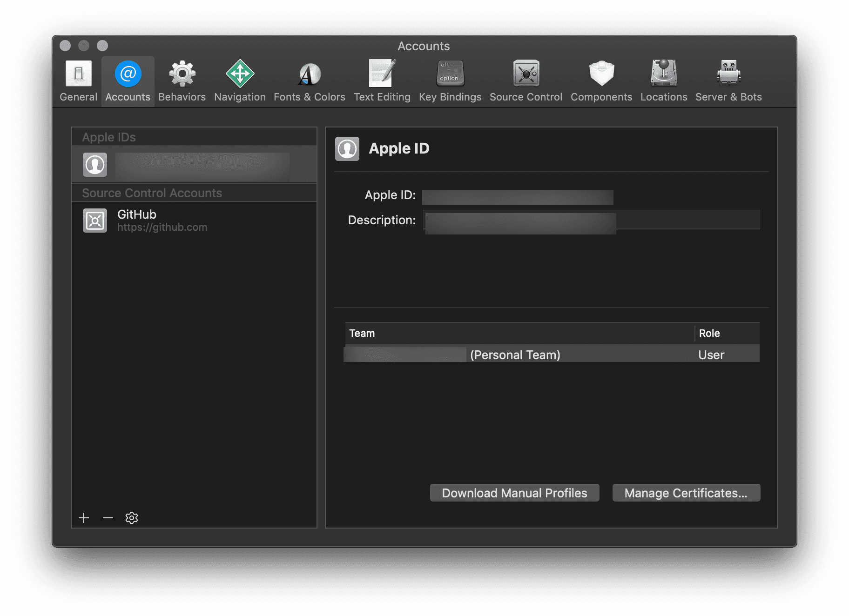Open Source Control preferences
The height and width of the screenshot is (616, 849).
526,81
